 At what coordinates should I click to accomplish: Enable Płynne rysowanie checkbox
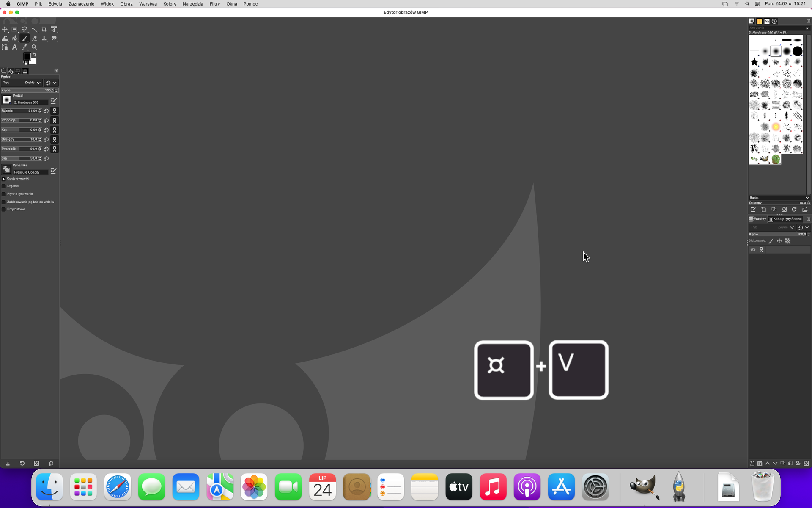coord(4,194)
